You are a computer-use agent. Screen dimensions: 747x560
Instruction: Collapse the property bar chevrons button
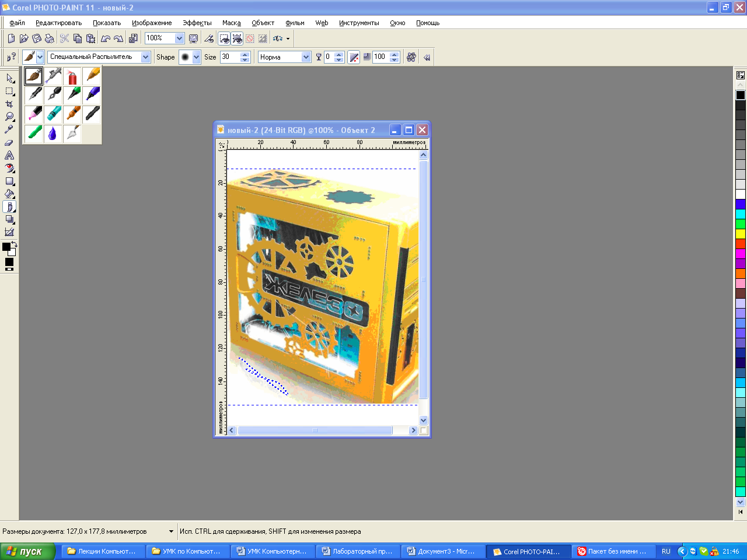click(x=427, y=57)
